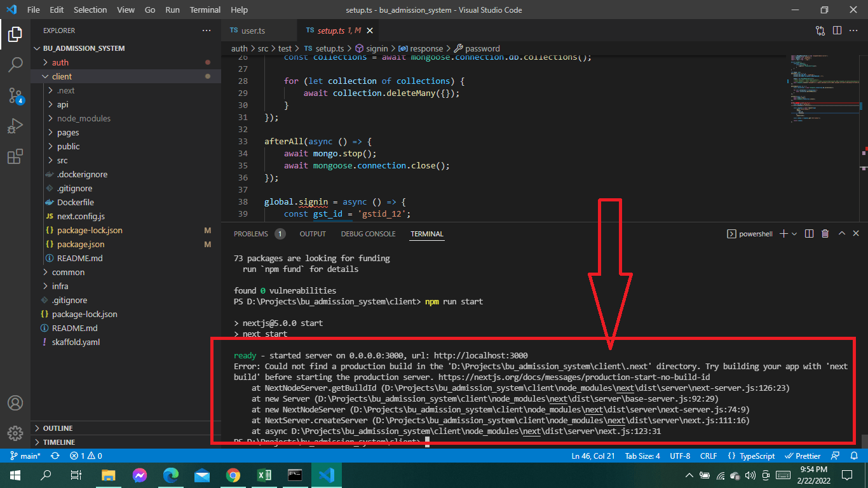Screen dimensions: 868x488
Task: Click the Prettier status bar item
Action: coord(803,456)
